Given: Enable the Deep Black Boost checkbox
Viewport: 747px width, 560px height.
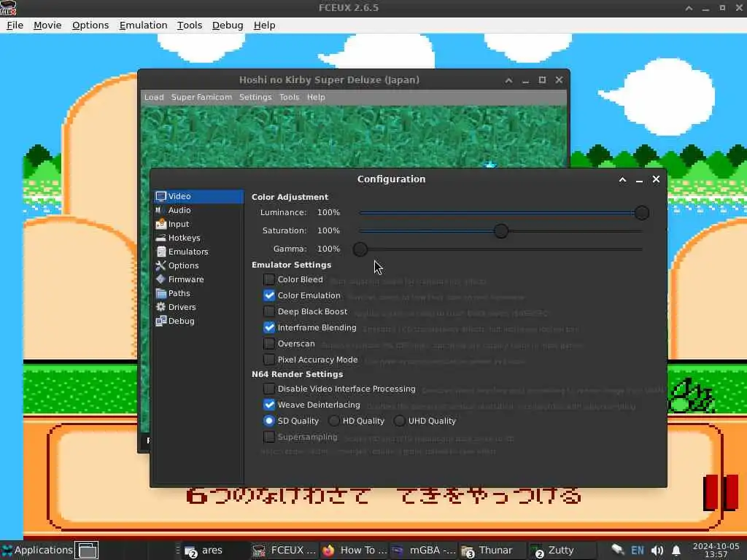Looking at the screenshot, I should click(269, 311).
